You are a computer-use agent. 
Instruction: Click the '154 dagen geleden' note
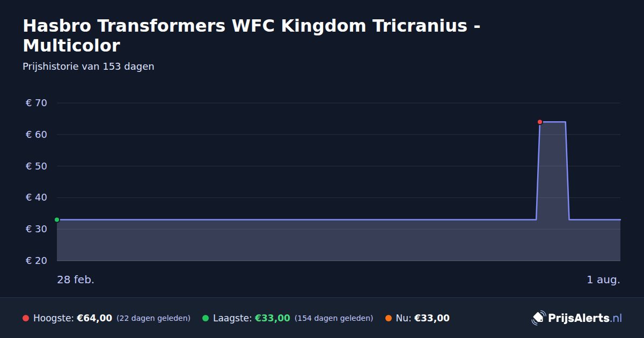click(334, 318)
